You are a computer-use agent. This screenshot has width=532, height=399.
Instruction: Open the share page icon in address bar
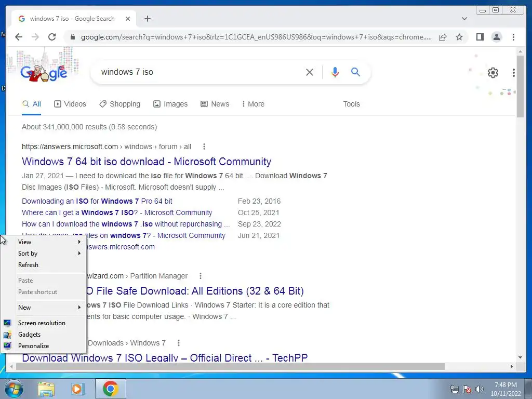coord(443,37)
